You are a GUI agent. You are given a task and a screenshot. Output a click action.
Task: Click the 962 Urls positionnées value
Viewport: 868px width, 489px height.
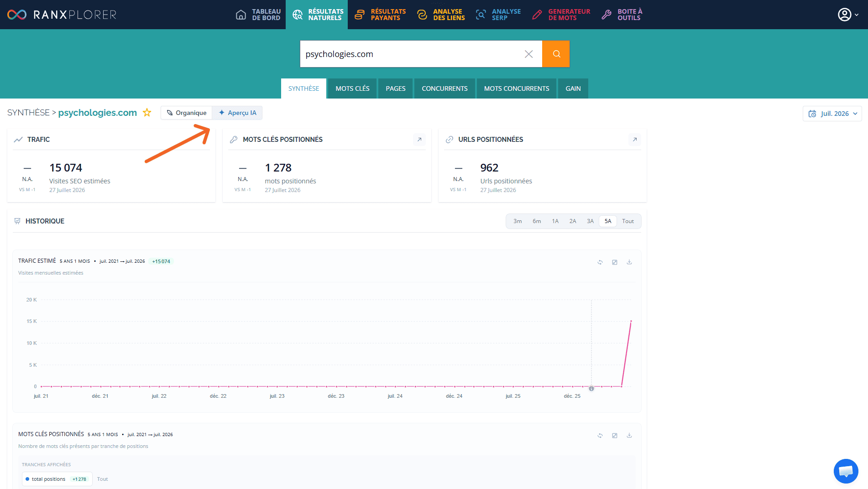click(x=489, y=168)
